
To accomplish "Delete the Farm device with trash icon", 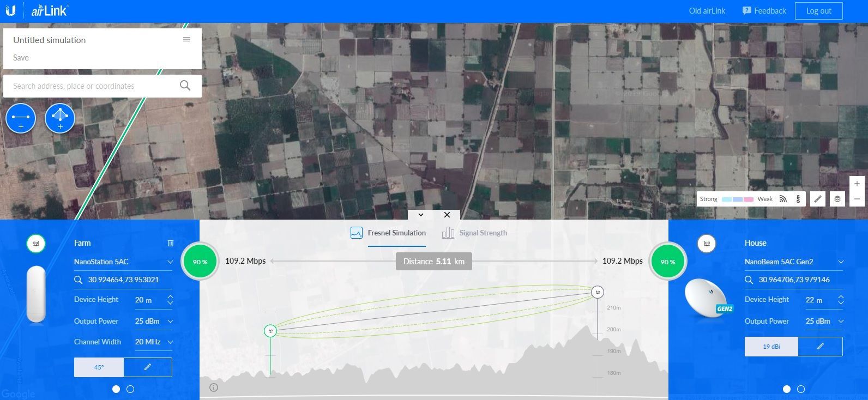I will tap(170, 243).
